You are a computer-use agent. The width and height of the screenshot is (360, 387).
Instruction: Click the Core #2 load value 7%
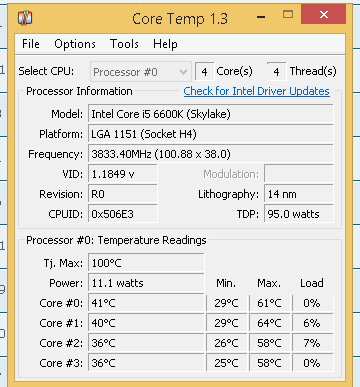click(x=313, y=343)
